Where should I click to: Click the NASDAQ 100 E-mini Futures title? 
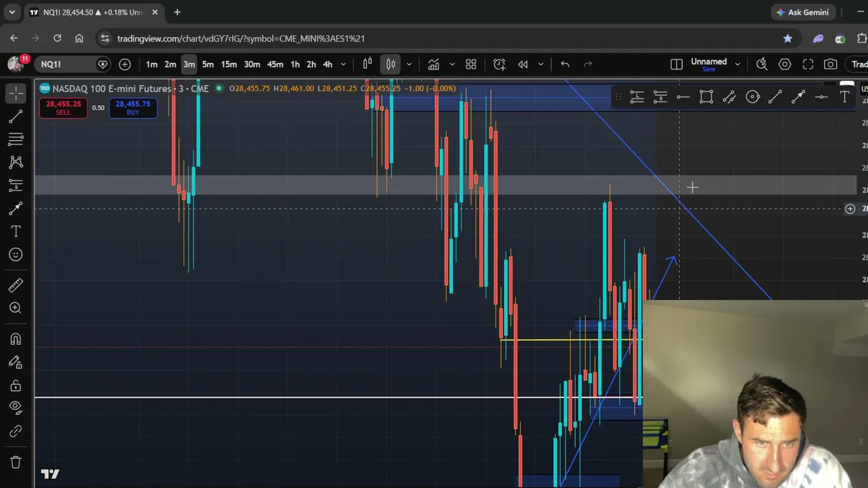[x=111, y=89]
